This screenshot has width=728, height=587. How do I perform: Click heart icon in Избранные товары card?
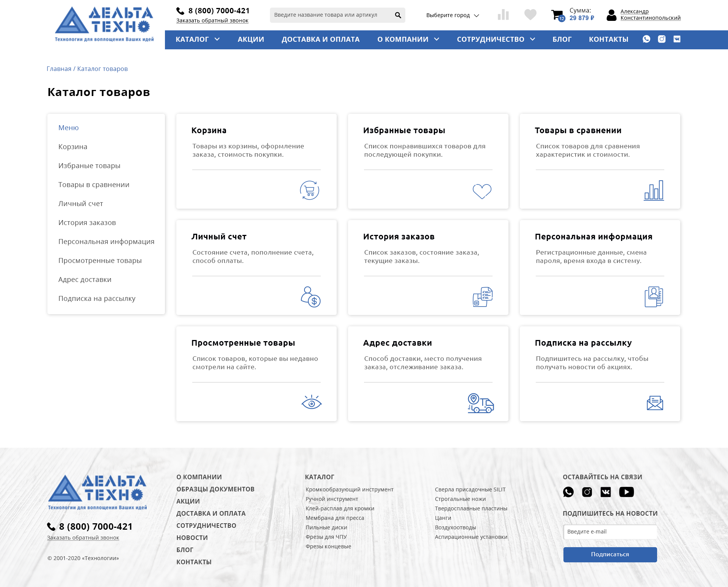pyautogui.click(x=482, y=191)
